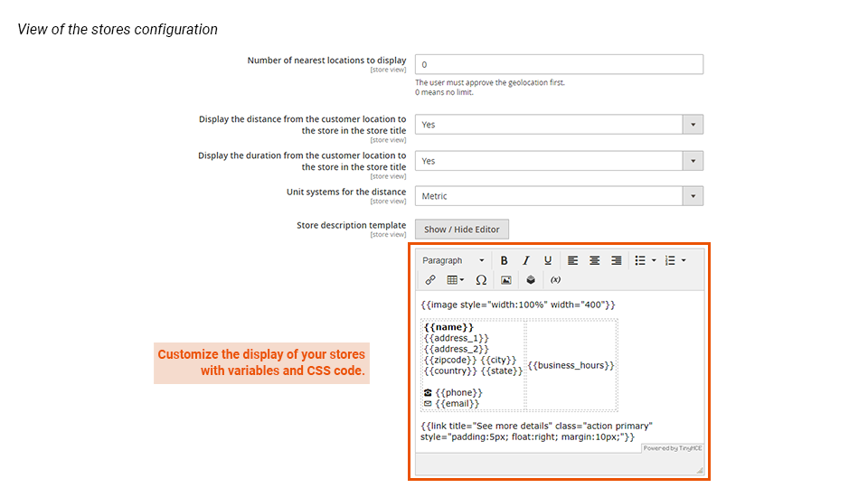Click the nearest locations number field

559,65
